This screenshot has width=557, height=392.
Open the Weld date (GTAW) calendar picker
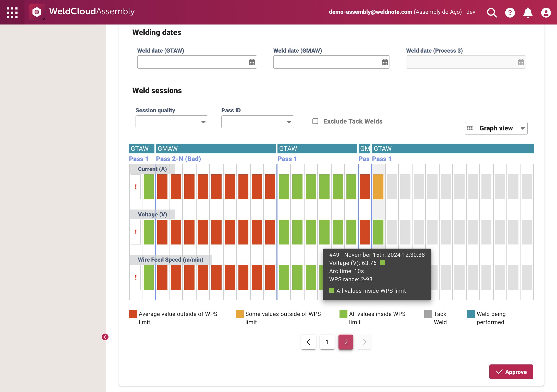[252, 62]
